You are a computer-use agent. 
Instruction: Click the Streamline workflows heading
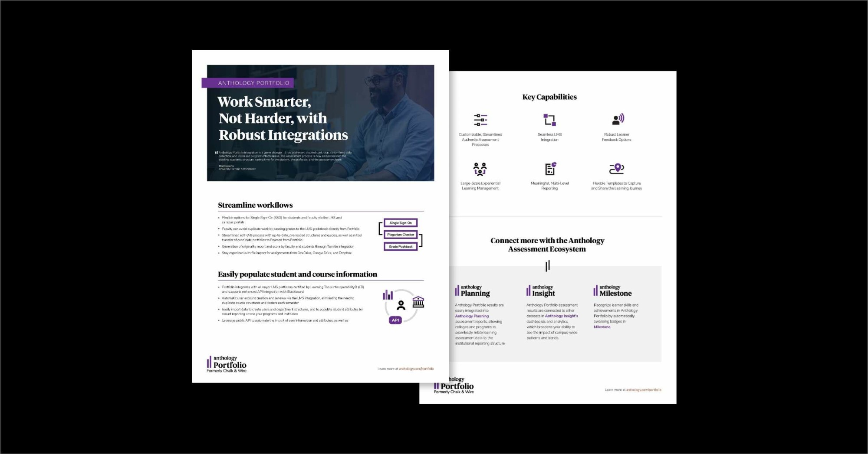(x=255, y=205)
